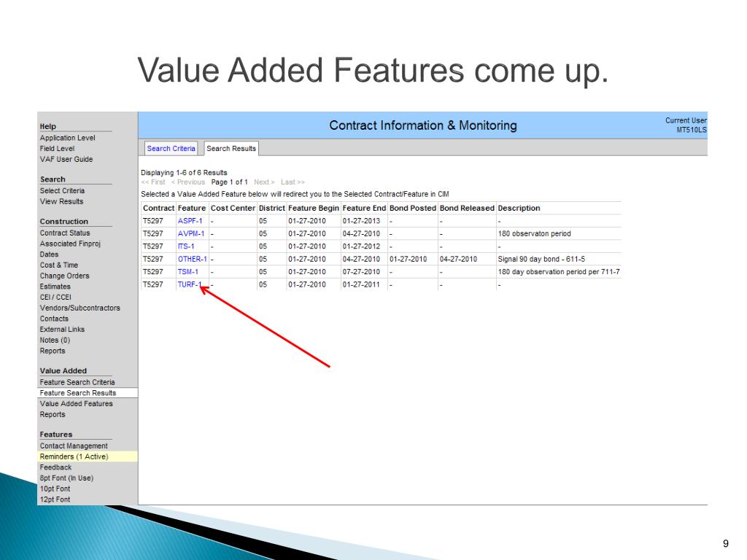Image resolution: width=747 pixels, height=560 pixels.
Task: Click the Bond Posted column header
Action: pos(413,208)
